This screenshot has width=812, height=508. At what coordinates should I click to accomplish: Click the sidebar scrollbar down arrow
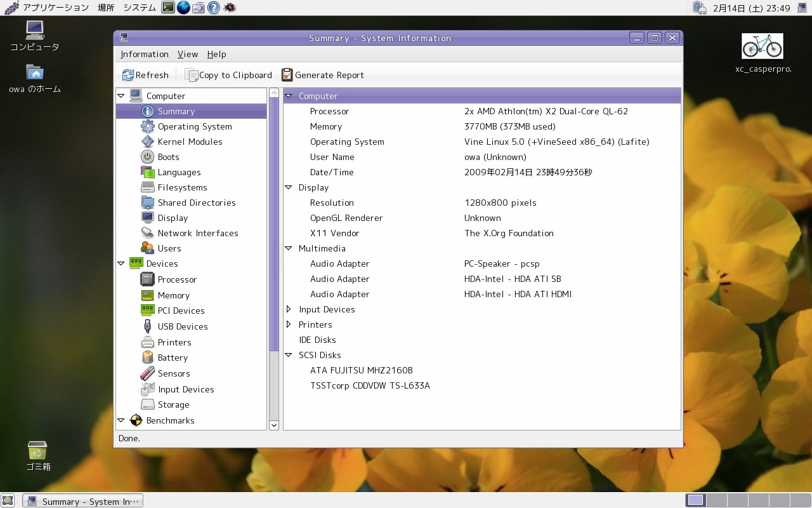tap(274, 425)
